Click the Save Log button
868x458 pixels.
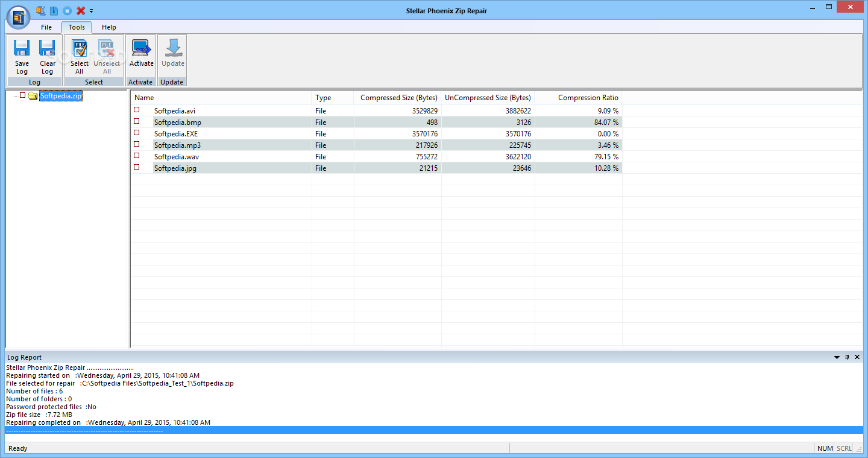22,57
